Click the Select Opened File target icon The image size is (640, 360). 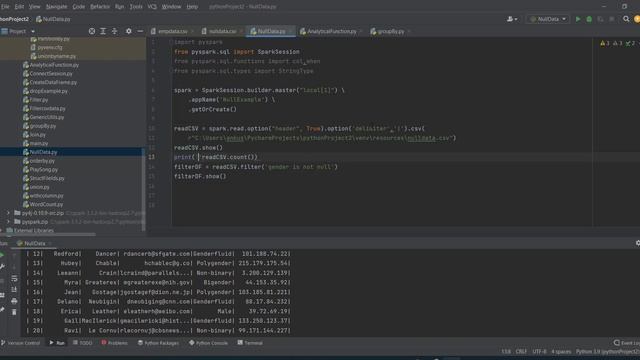pos(92,31)
